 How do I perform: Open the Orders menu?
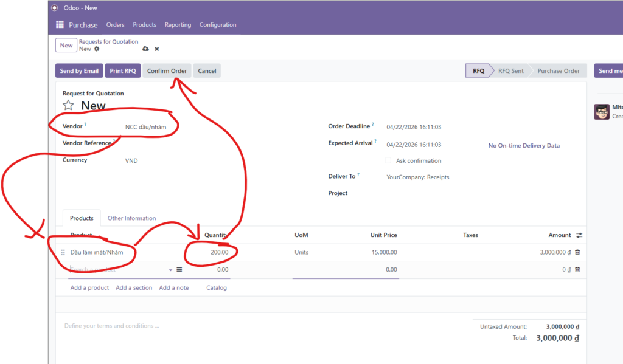click(x=115, y=25)
